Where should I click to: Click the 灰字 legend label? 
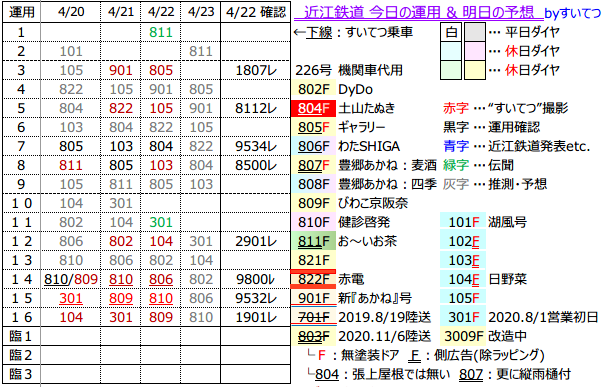(456, 185)
